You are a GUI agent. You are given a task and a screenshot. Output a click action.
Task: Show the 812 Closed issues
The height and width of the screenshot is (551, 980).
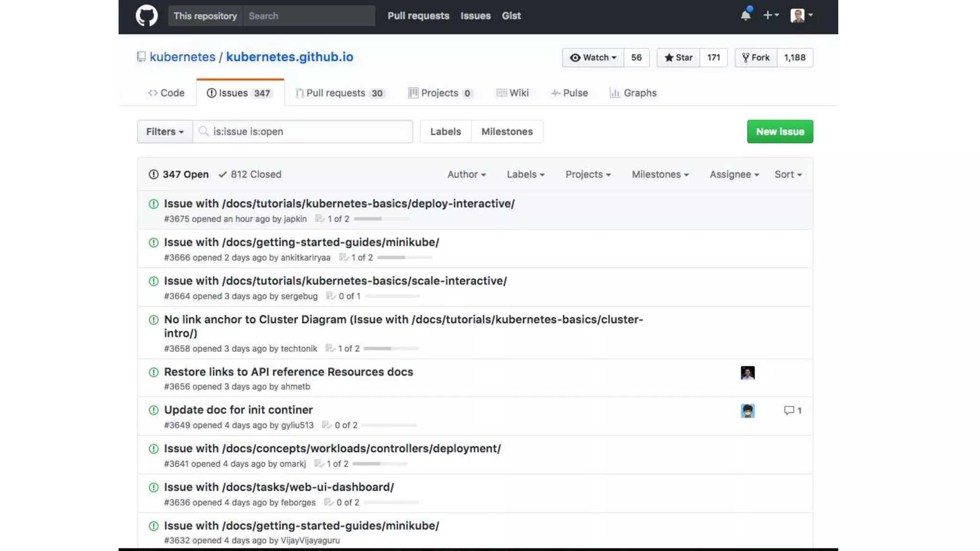point(250,174)
